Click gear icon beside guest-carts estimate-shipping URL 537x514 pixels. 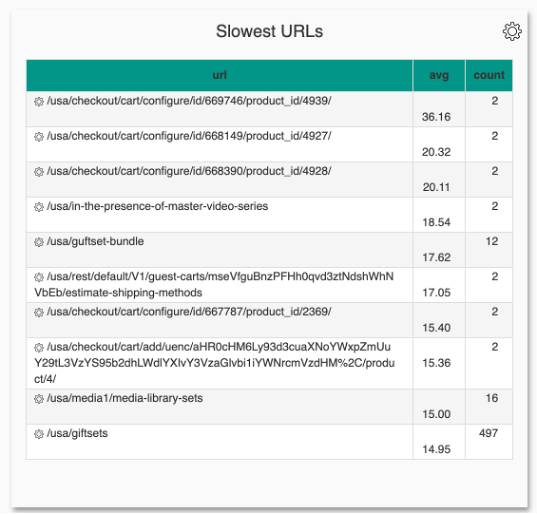(39, 277)
